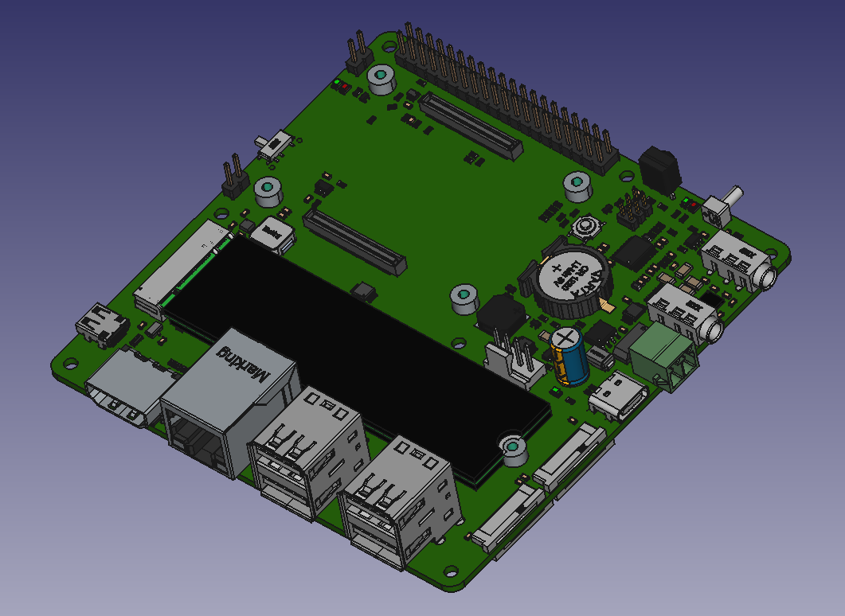The width and height of the screenshot is (845, 616).
Task: Select the Ethernet jack labeled Marking
Action: (x=229, y=401)
